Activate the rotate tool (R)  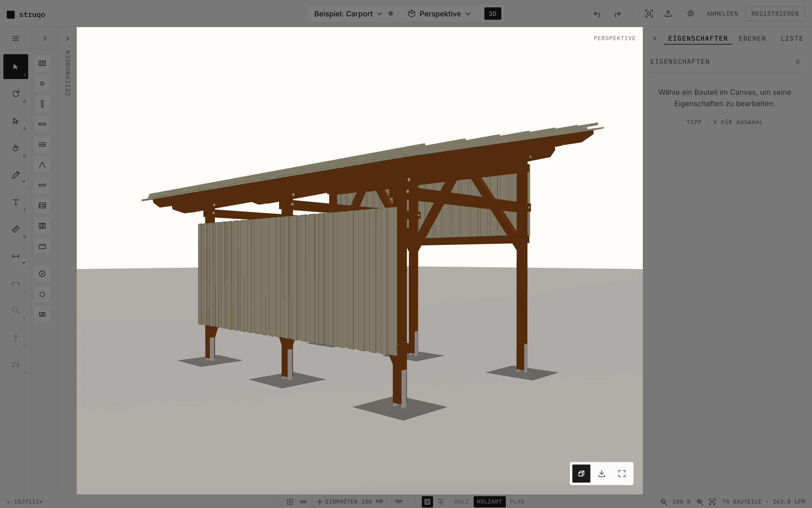(x=16, y=94)
